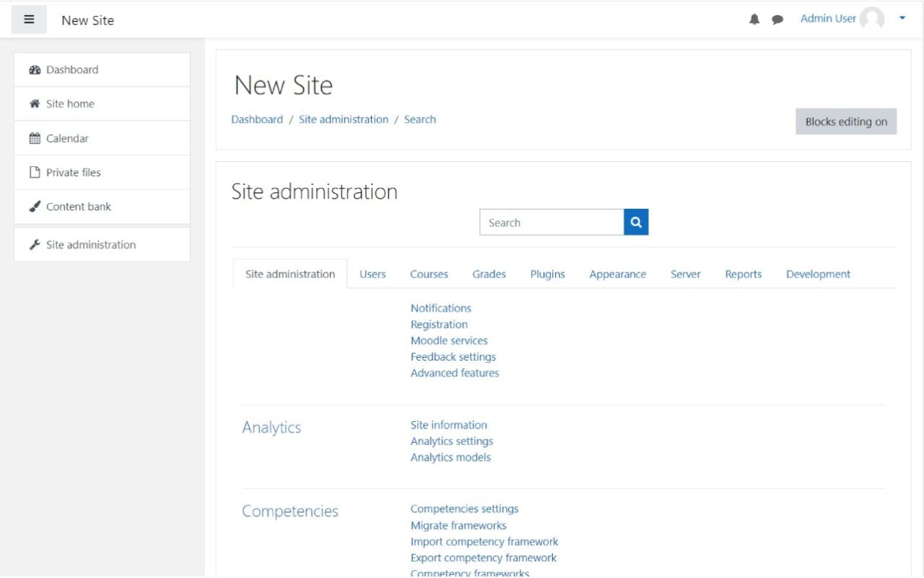Open the Dashboard gauge icon

[x=35, y=69]
